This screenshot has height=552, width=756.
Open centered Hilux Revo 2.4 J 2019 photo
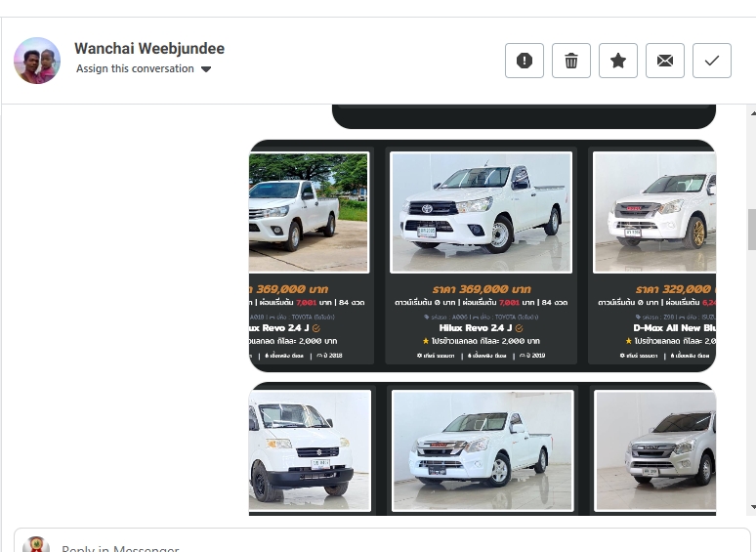click(x=481, y=213)
